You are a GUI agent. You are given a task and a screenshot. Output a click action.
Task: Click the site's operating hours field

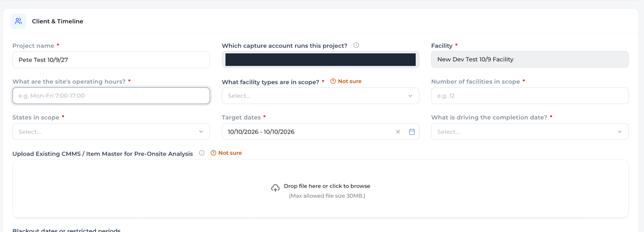[x=111, y=96]
